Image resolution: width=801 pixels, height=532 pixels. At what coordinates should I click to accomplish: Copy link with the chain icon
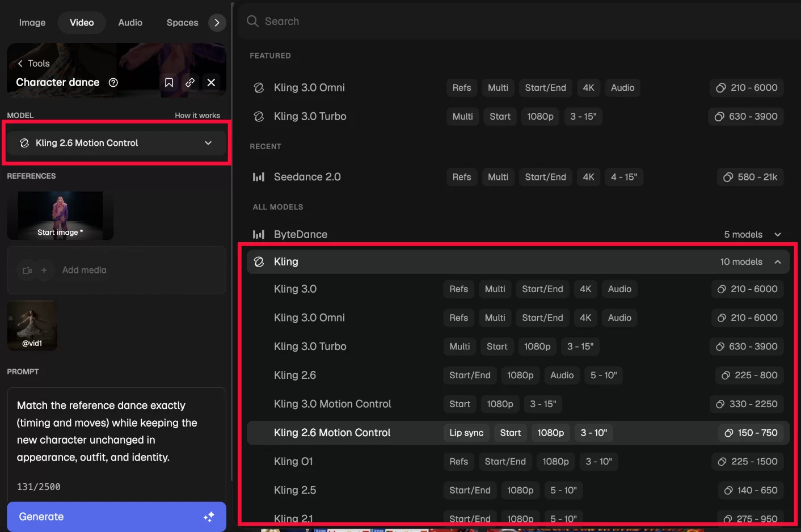tap(190, 82)
